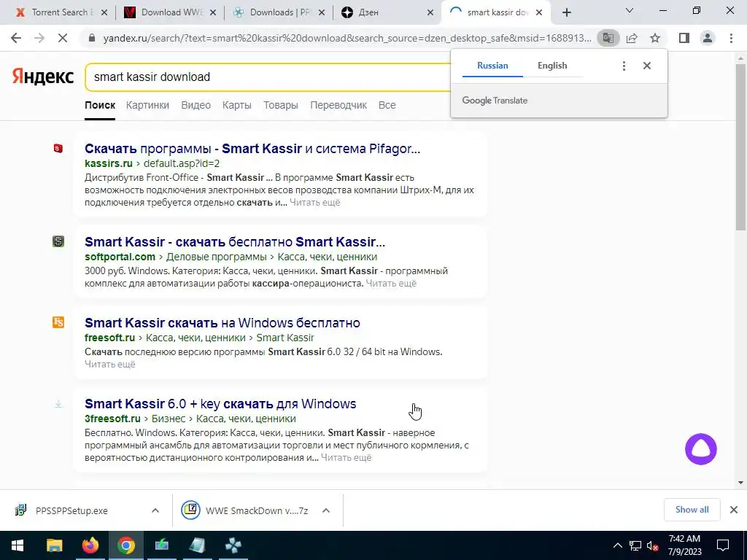747x560 pixels.
Task: Click the Yandex search input field
Action: click(x=267, y=77)
